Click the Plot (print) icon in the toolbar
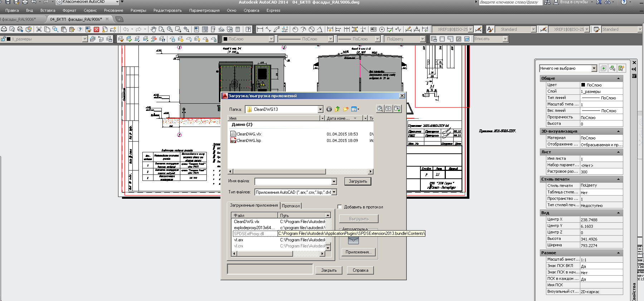 (x=4, y=29)
